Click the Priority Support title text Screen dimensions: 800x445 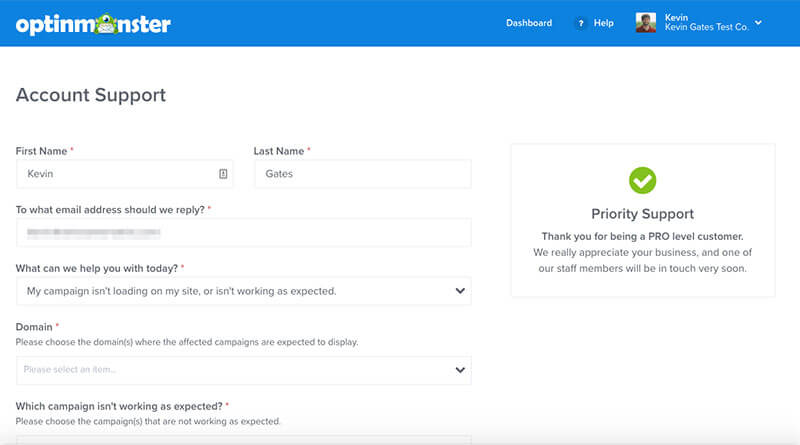[x=642, y=214]
